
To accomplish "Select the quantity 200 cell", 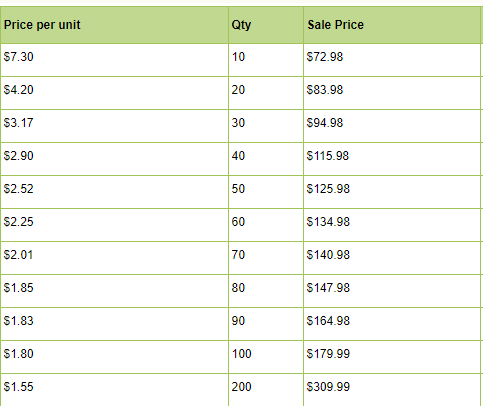I will (266, 390).
